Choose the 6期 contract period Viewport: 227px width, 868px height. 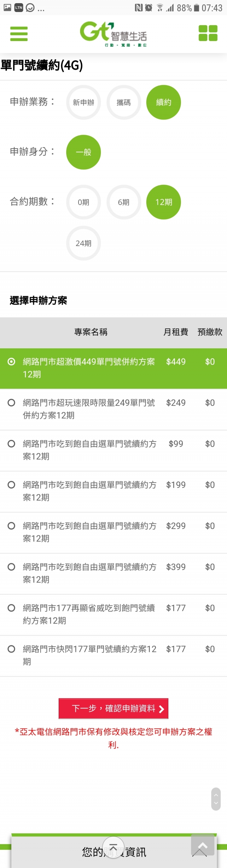point(123,202)
